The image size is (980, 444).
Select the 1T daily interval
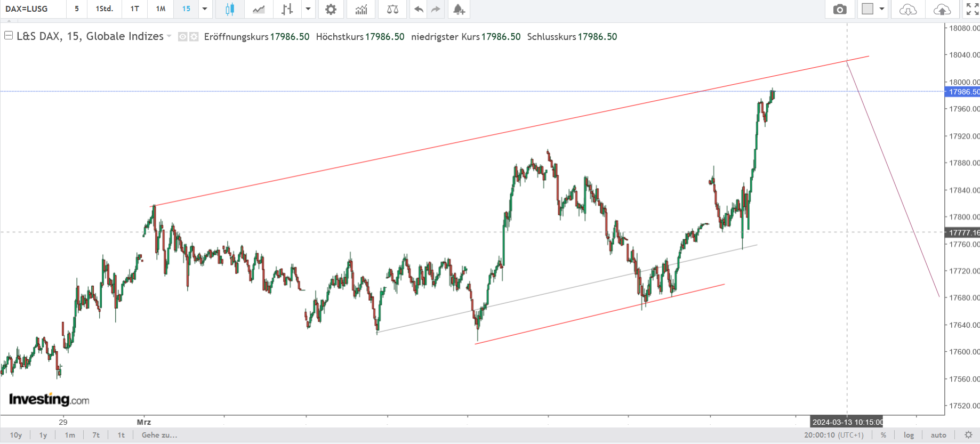point(135,9)
